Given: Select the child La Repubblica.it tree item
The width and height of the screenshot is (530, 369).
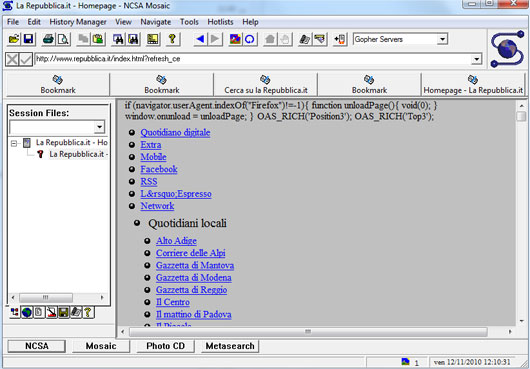Looking at the screenshot, I should [x=78, y=154].
